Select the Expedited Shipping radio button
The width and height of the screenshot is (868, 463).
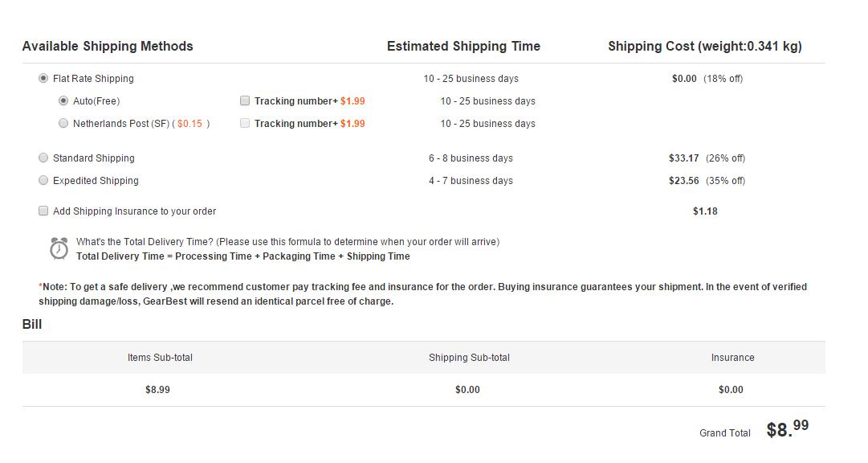(43, 180)
